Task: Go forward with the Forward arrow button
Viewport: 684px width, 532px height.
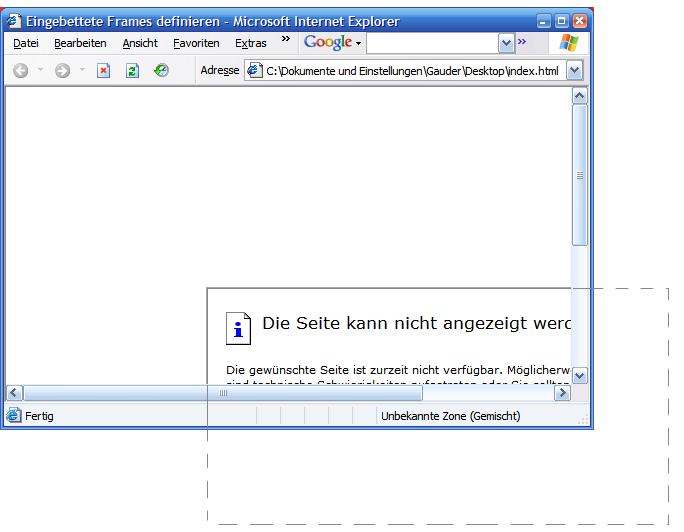Action: (x=62, y=70)
